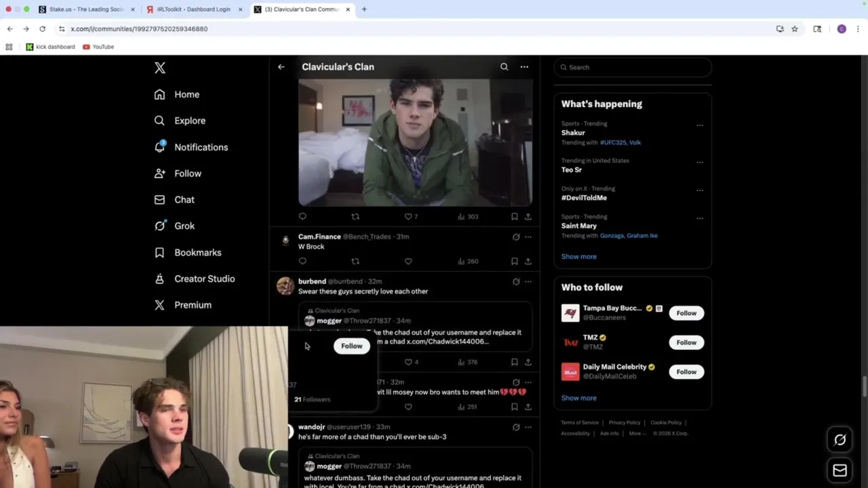Repost the video post
This screenshot has height=488, width=868.
(x=355, y=217)
